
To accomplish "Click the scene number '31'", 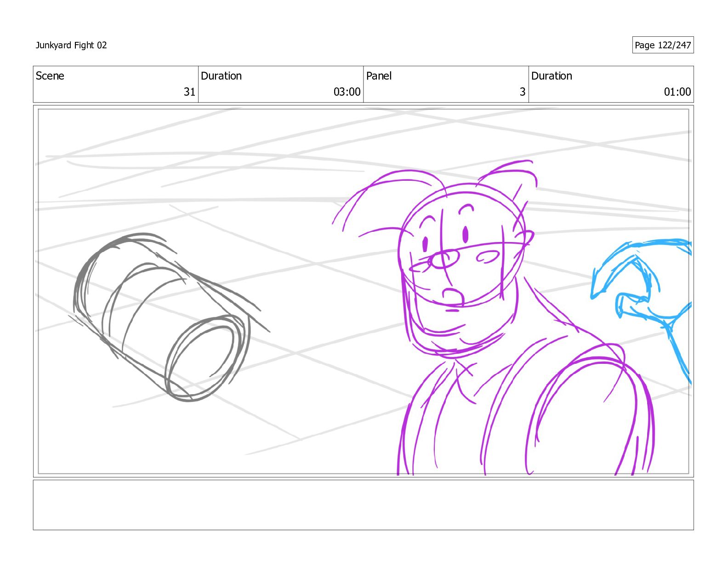I will click(189, 92).
